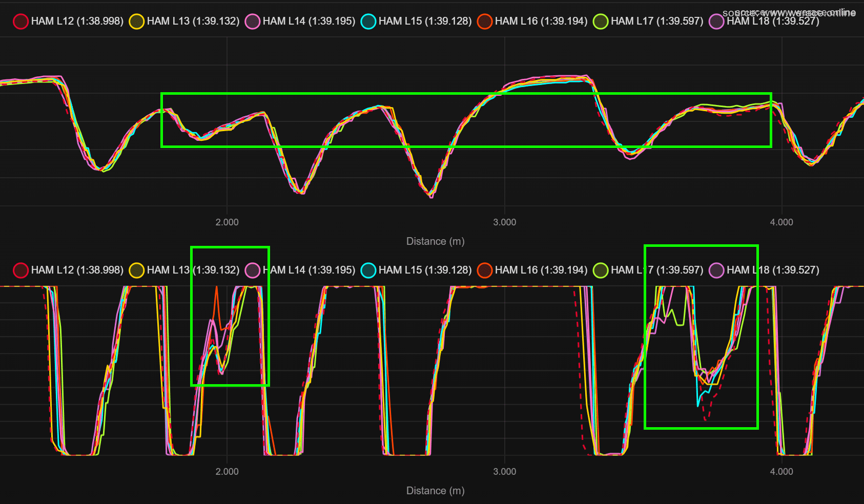Click the 3.000 distance gridline label
Viewport: 864px width, 504px height.
point(504,222)
